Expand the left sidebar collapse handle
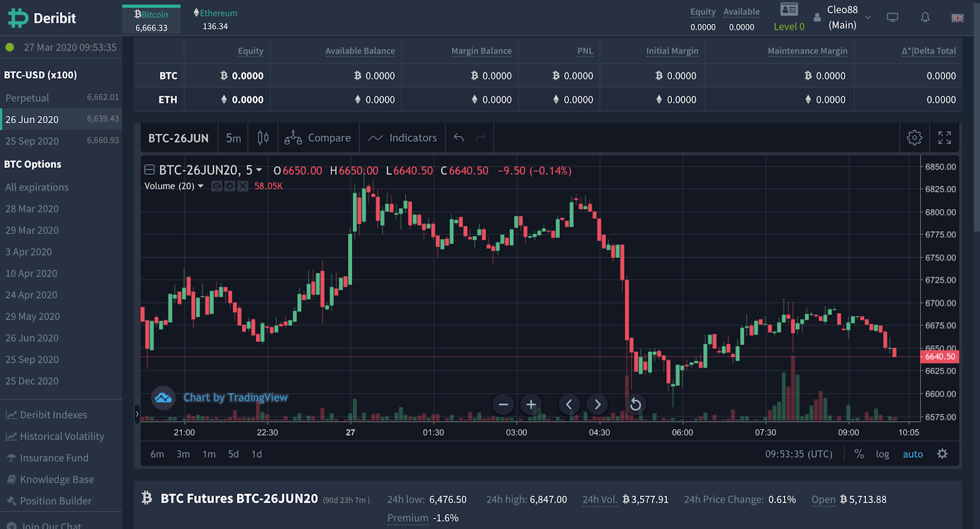Screen dimensions: 980x529 pyautogui.click(x=137, y=414)
